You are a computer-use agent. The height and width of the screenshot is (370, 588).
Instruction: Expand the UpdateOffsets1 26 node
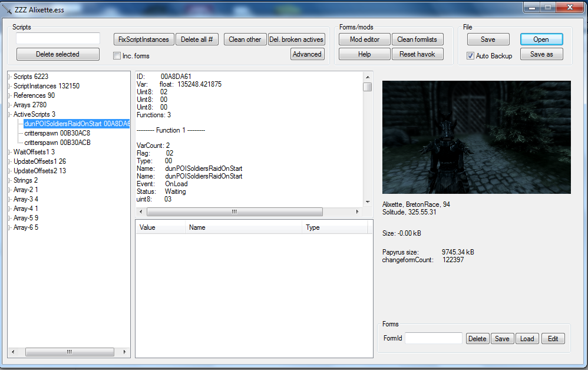coord(10,161)
